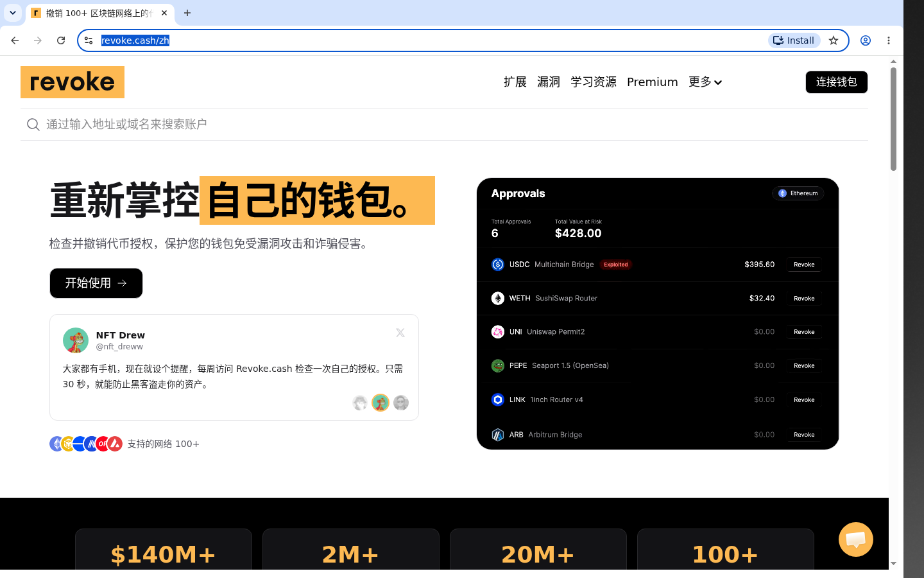Click the X logo on tweet card
Image resolution: width=924 pixels, height=578 pixels.
click(x=400, y=333)
